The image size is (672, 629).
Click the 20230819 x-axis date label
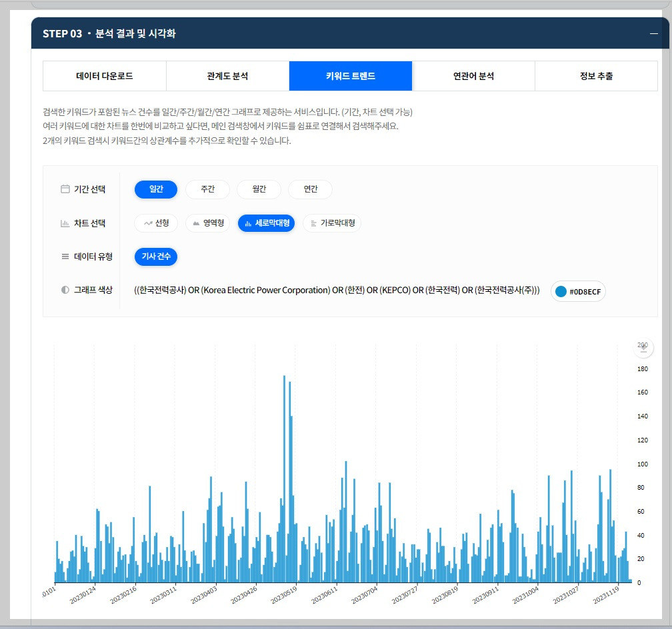coord(445,595)
